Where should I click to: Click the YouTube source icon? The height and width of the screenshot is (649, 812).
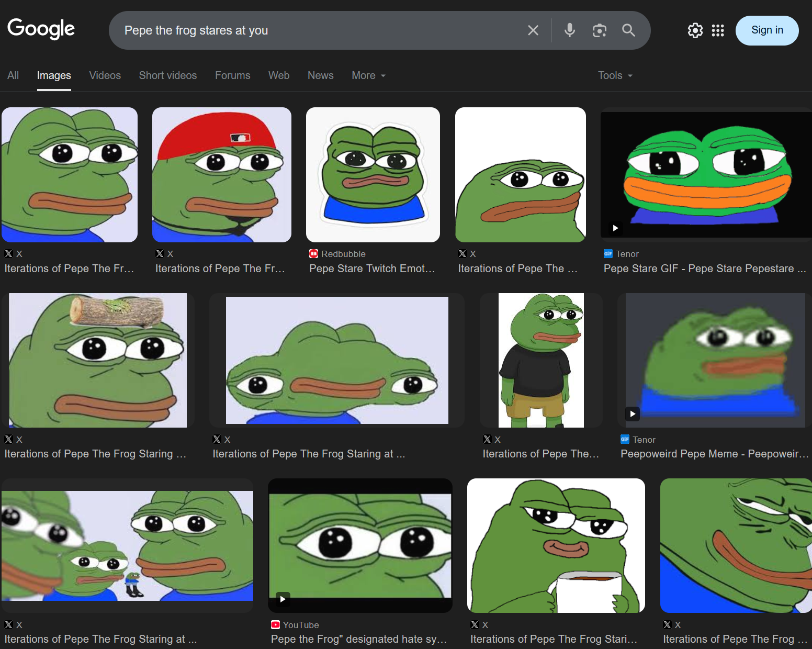coord(275,625)
